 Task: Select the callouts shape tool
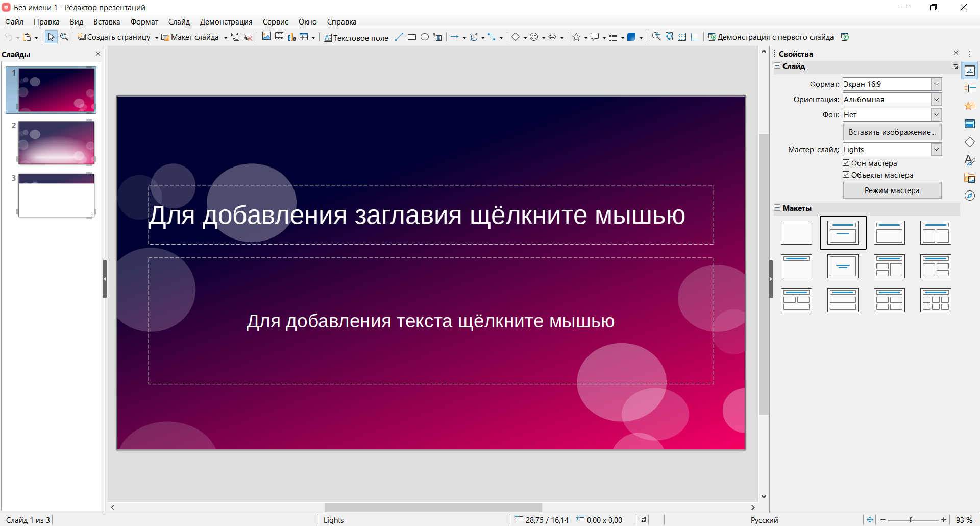595,37
